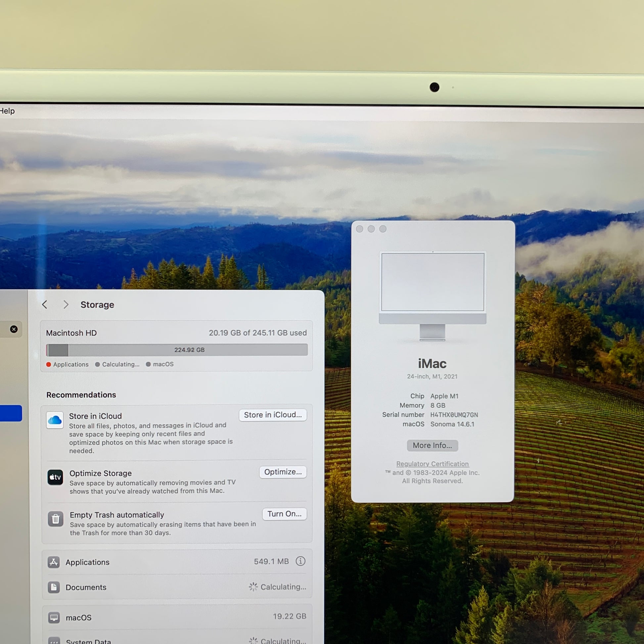The width and height of the screenshot is (644, 644).
Task: Click the Applications App Store icon
Action: point(54,562)
